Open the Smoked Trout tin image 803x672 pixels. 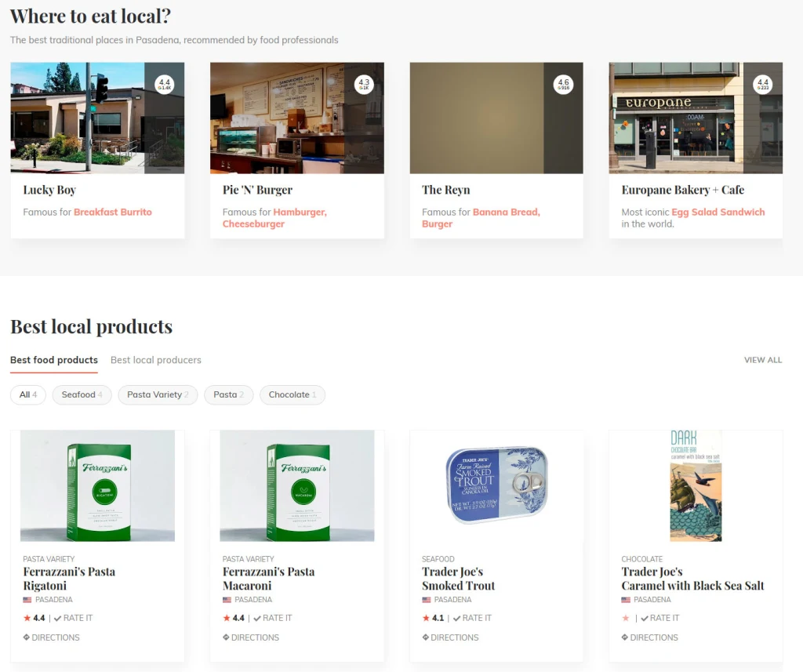(496, 485)
